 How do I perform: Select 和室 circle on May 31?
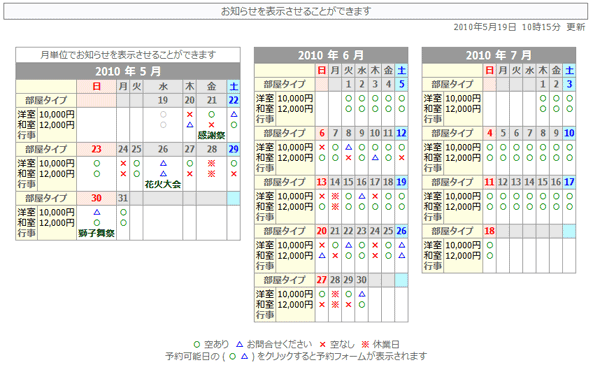point(123,223)
